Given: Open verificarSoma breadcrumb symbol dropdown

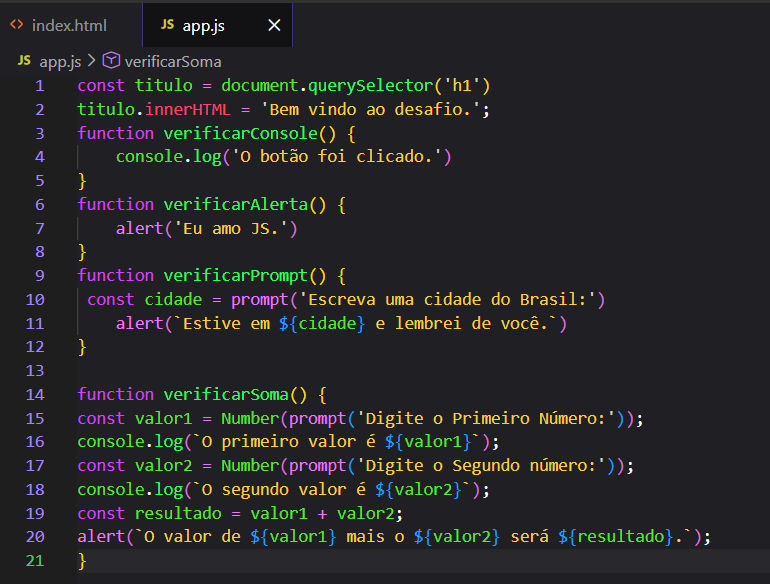Looking at the screenshot, I should point(173,61).
